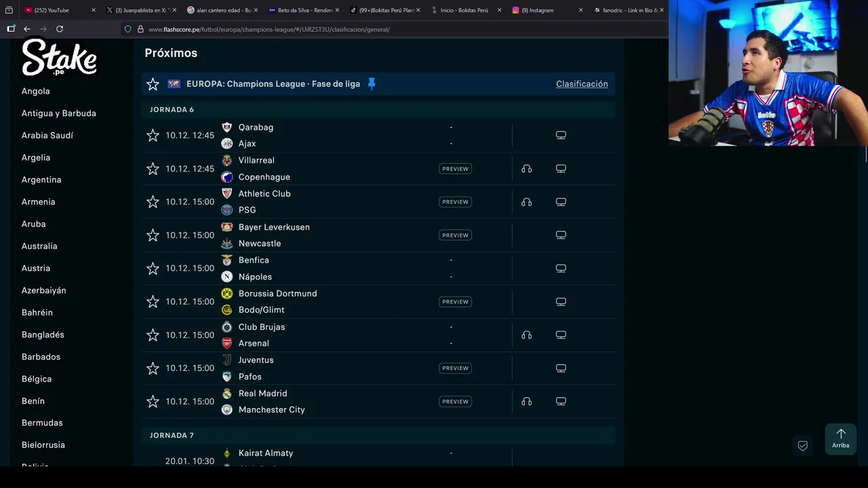Viewport: 868px width, 488px height.
Task: Favorite the Villarreal vs Copenhague match star
Action: [153, 169]
